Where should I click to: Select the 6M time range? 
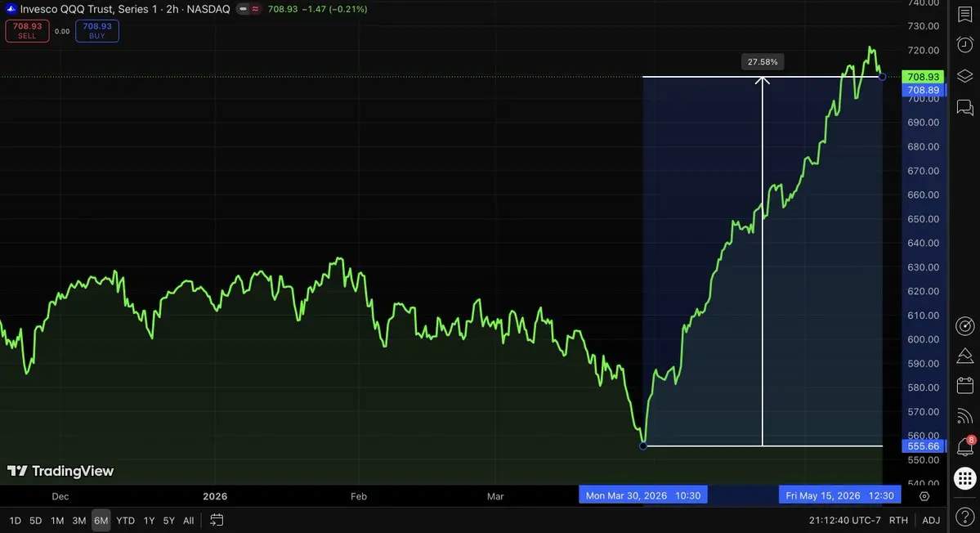[x=101, y=521]
